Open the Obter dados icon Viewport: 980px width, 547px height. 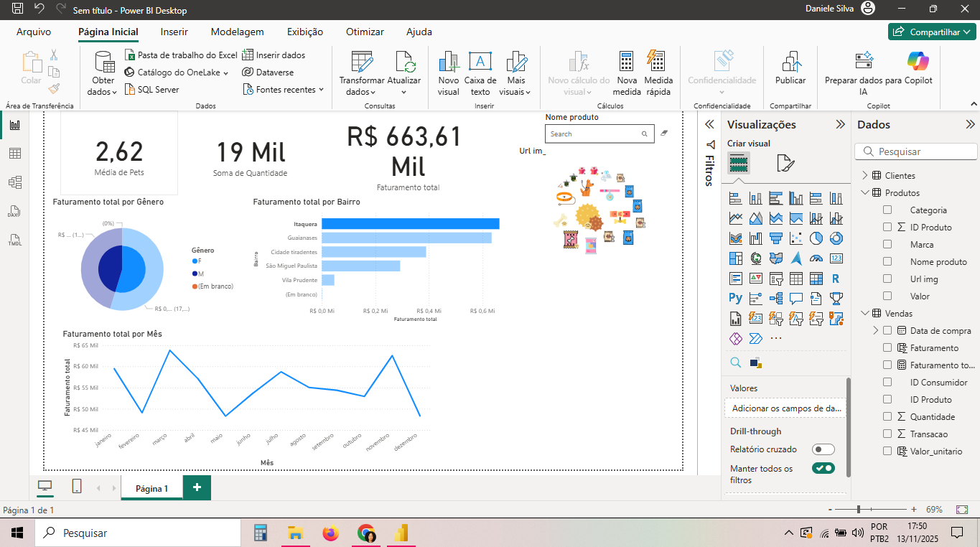[x=104, y=65]
